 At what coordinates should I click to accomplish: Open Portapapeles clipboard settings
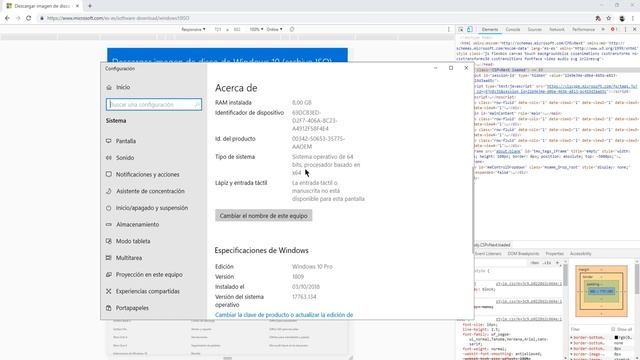(132, 308)
